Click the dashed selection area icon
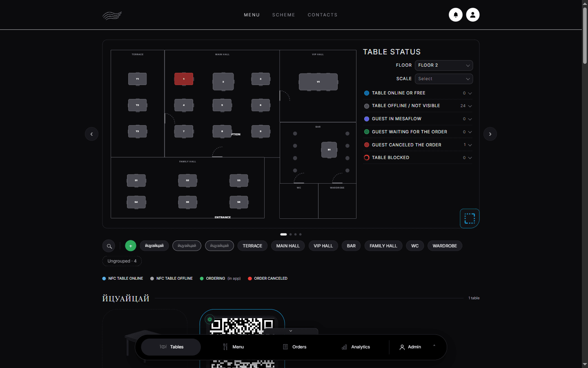The width and height of the screenshot is (588, 368). point(470,218)
